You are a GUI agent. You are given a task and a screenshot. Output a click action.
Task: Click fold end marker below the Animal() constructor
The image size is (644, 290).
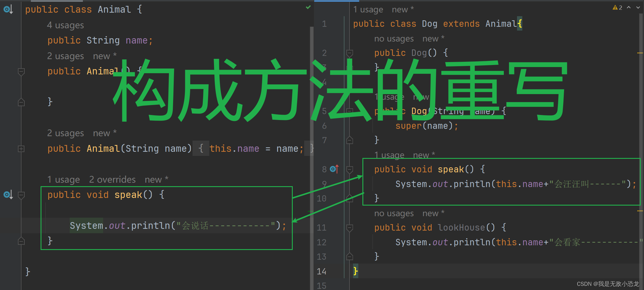pos(21,102)
